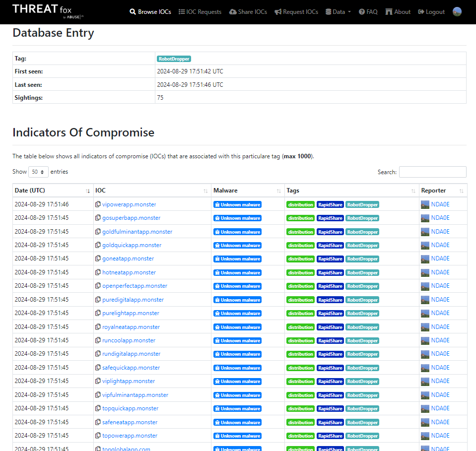Copy IOC puredigitalapp.monster using copy icon
Image resolution: width=476 pixels, height=451 pixels.
[98, 300]
